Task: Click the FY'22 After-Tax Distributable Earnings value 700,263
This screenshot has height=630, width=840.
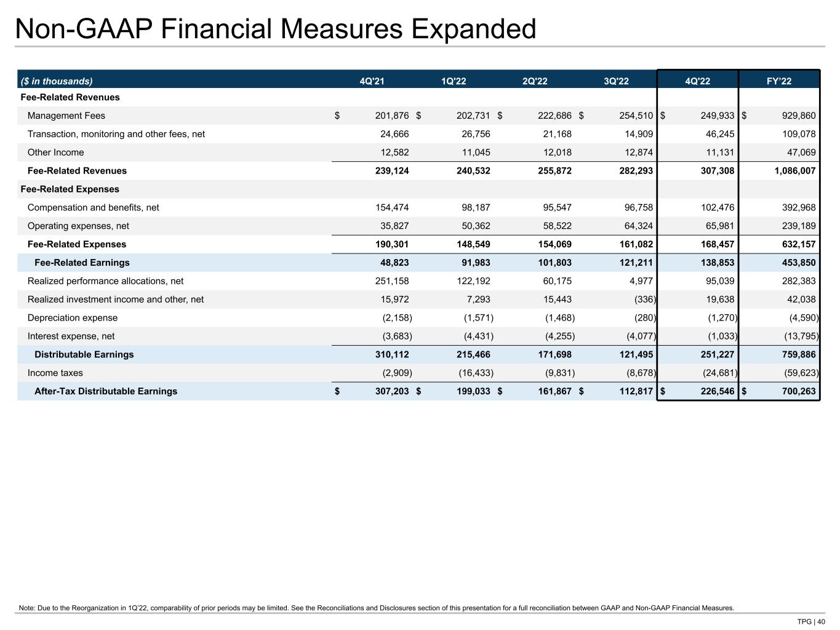Action: [x=794, y=391]
